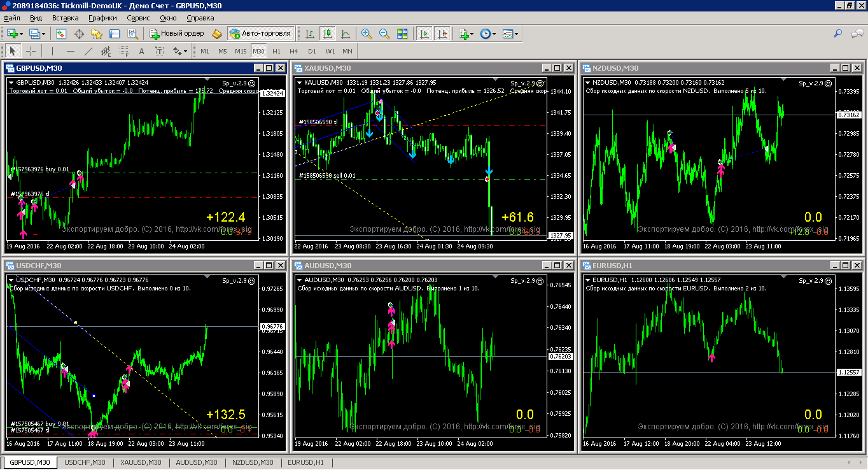Zoom in on the chart
This screenshot has width=868, height=470.
(x=367, y=34)
